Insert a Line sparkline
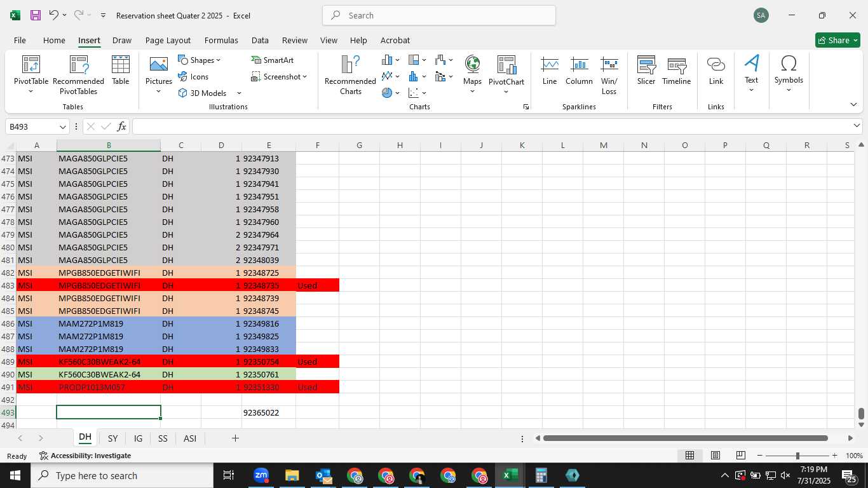 tap(550, 71)
